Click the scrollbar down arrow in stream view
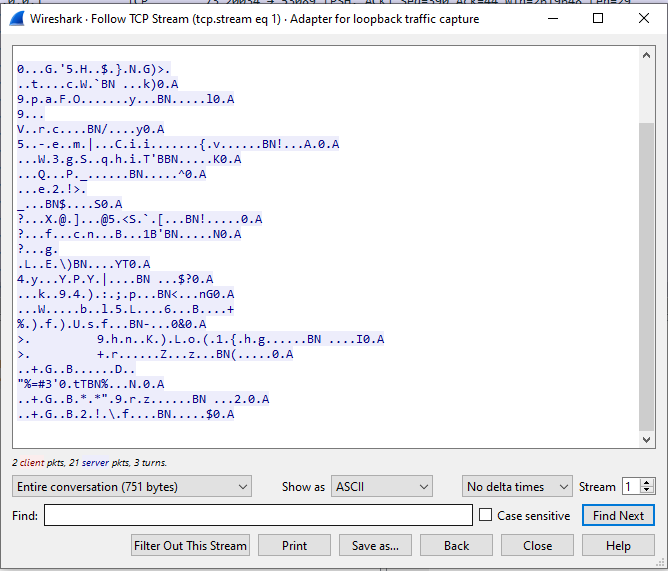This screenshot has width=668, height=571. pyautogui.click(x=647, y=439)
